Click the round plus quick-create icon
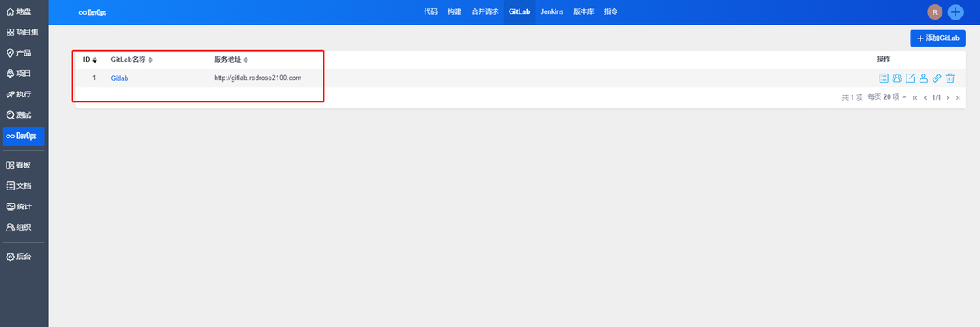The height and width of the screenshot is (327, 980). 955,12
